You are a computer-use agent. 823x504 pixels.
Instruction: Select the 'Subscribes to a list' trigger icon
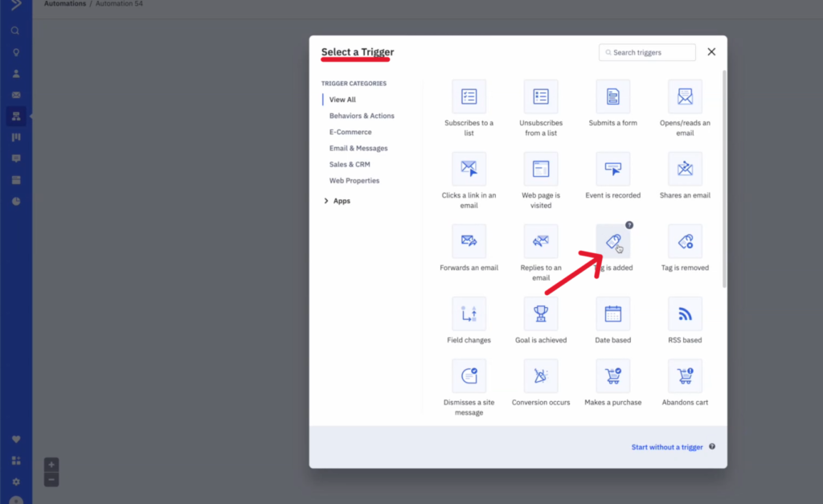coord(469,97)
